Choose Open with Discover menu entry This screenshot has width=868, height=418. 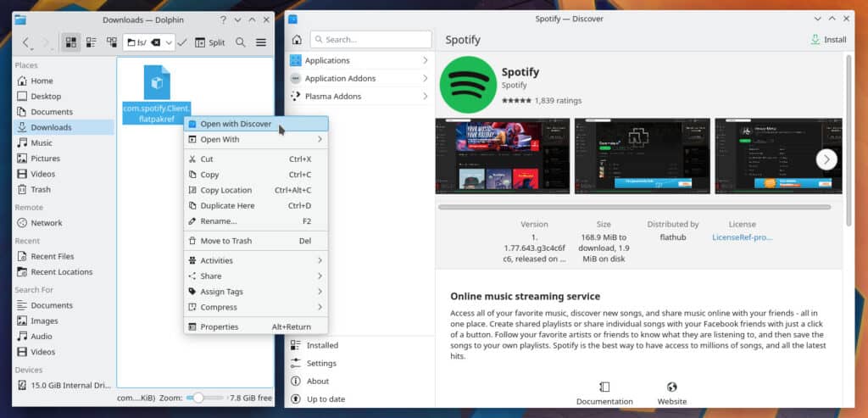[256, 124]
